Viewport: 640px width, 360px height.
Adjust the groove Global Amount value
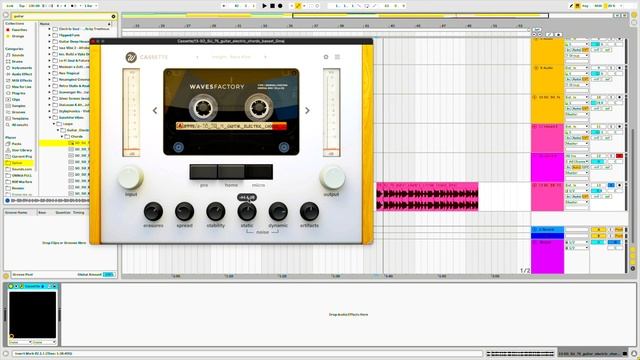point(109,275)
